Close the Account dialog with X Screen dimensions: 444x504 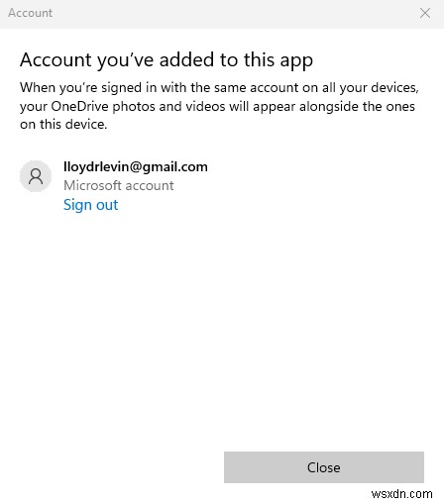coord(425,13)
